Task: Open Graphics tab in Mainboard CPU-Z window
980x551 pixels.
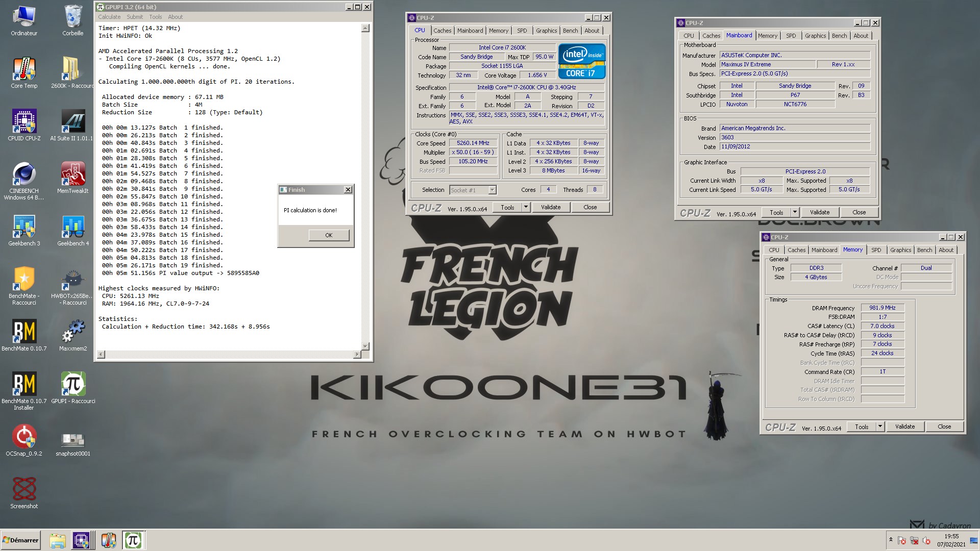Action: (x=815, y=36)
